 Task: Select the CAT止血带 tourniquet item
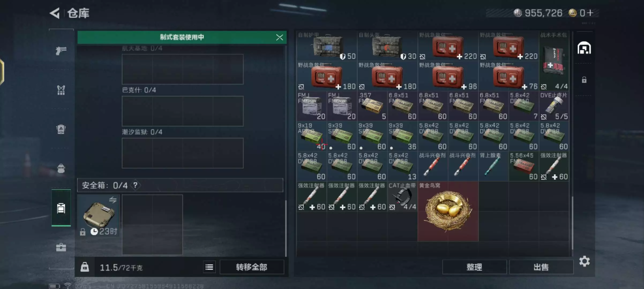point(402,197)
